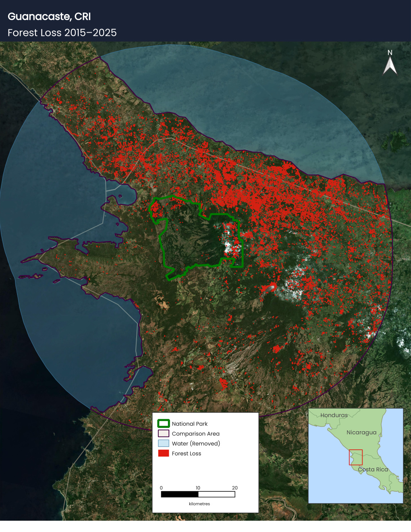Click the Costa Rica label in inset map
Screen dimensions: 411x532
click(x=373, y=470)
